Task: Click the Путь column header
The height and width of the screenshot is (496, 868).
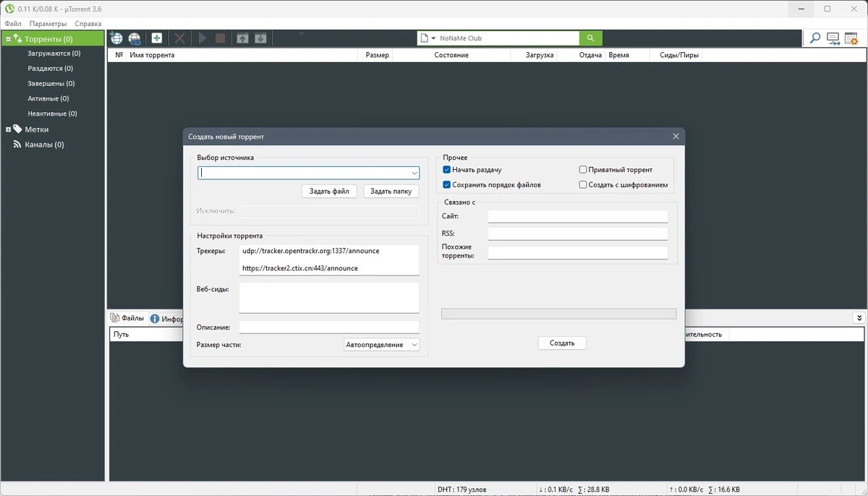Action: pos(145,335)
